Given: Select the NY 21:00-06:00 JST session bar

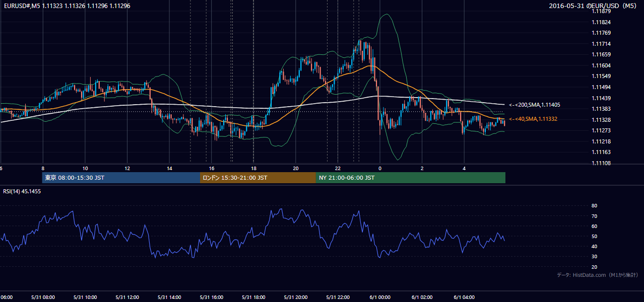Looking at the screenshot, I should (x=410, y=178).
